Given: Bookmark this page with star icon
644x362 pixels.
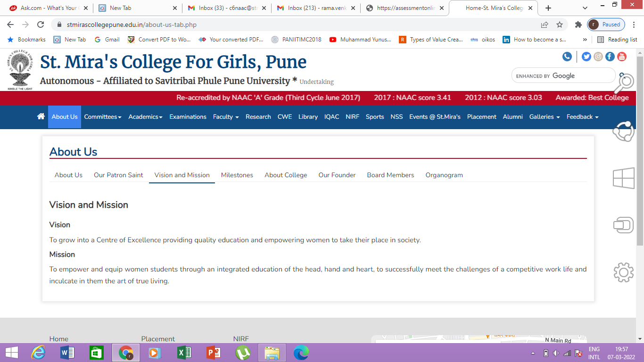Looking at the screenshot, I should point(560,25).
